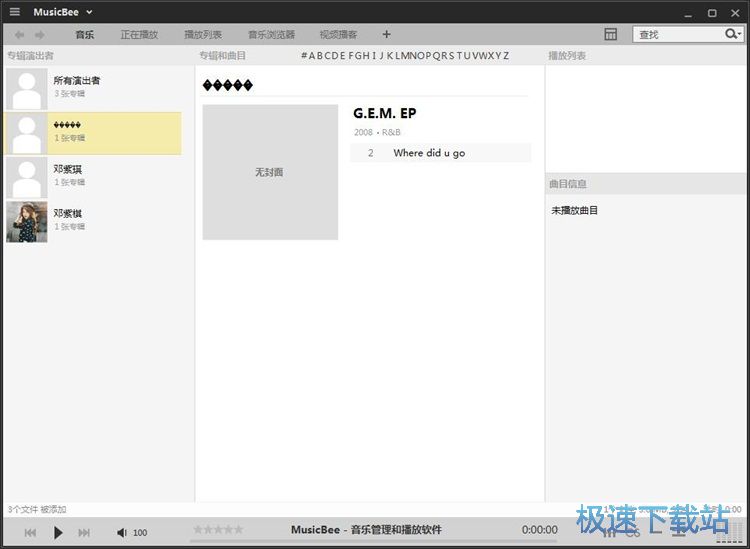750x549 pixels.
Task: Click the 邓紫棋 artist photo thumbnail
Action: (x=27, y=222)
